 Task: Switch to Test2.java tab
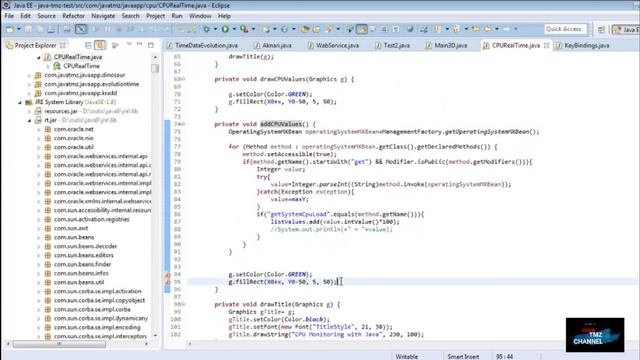click(392, 45)
